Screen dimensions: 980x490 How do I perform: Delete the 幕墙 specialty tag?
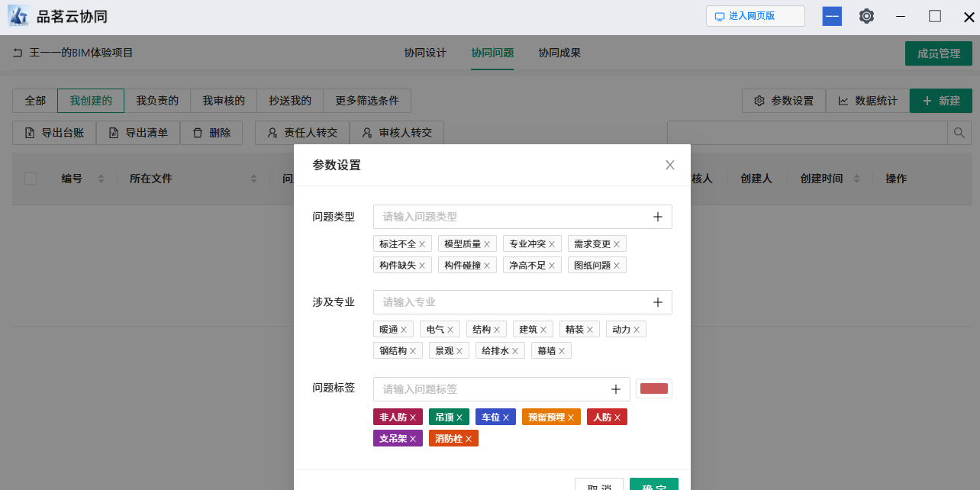pyautogui.click(x=562, y=351)
